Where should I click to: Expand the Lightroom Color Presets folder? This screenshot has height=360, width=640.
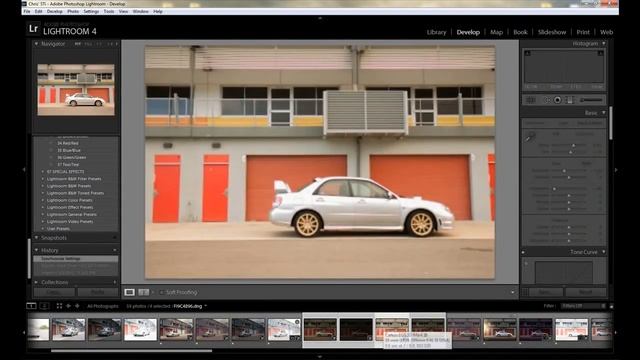point(43,200)
